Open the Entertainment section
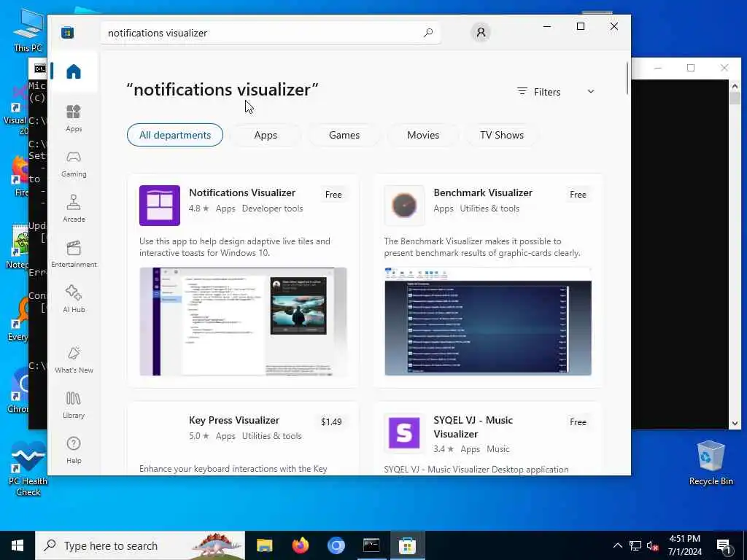 (74, 254)
